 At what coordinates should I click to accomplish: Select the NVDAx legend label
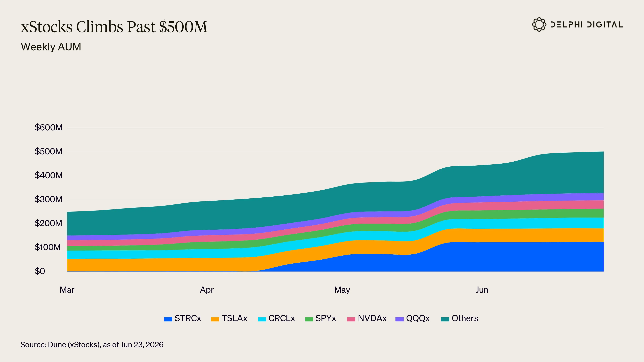(x=372, y=318)
